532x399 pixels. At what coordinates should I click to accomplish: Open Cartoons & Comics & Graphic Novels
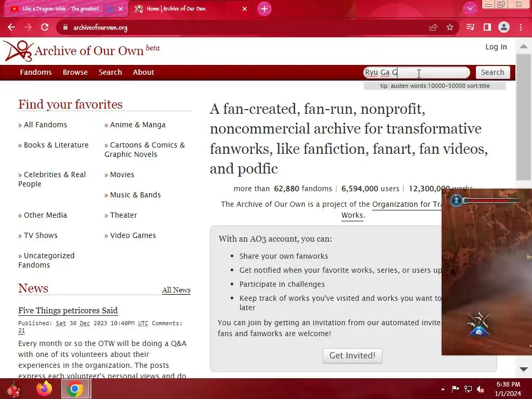(x=144, y=150)
